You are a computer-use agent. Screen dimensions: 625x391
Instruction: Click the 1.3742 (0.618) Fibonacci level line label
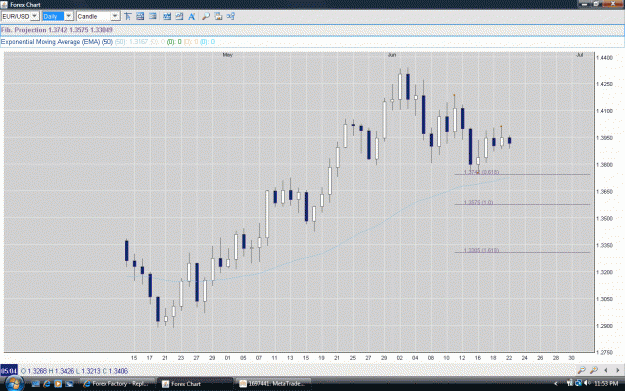(482, 172)
